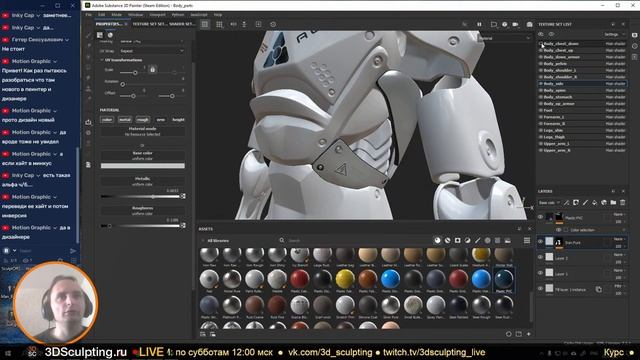Open Windows Start button on taskbar

8,353
